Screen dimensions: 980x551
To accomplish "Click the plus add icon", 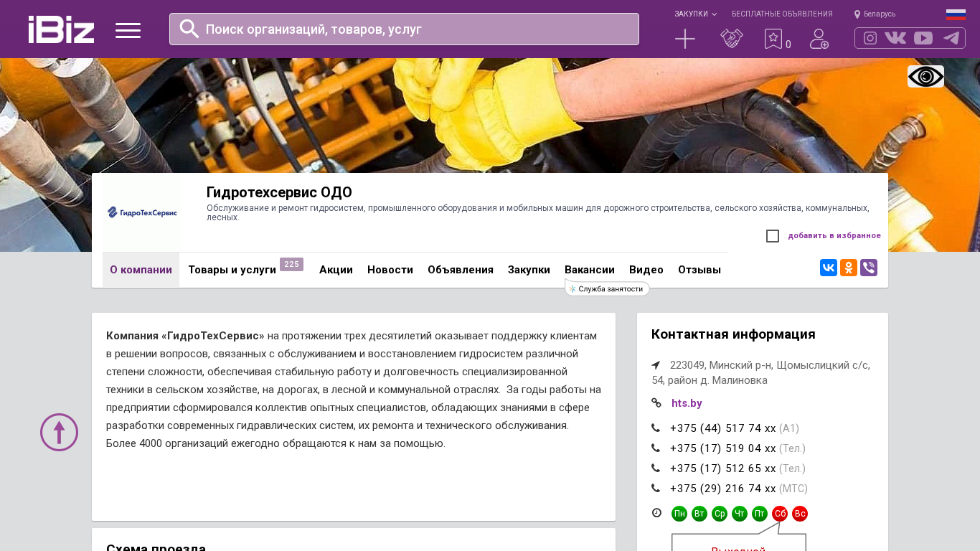I will 685,39.
